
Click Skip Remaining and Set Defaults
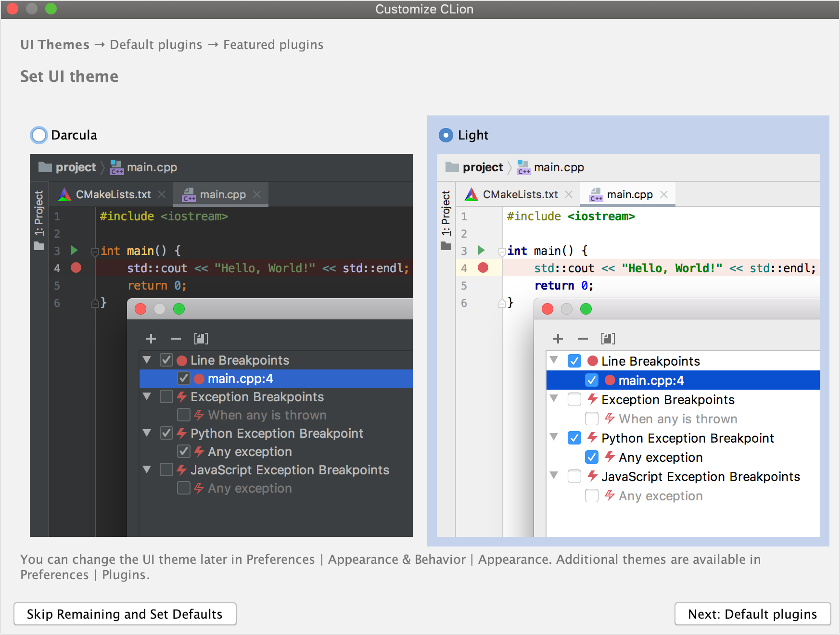coord(125,614)
